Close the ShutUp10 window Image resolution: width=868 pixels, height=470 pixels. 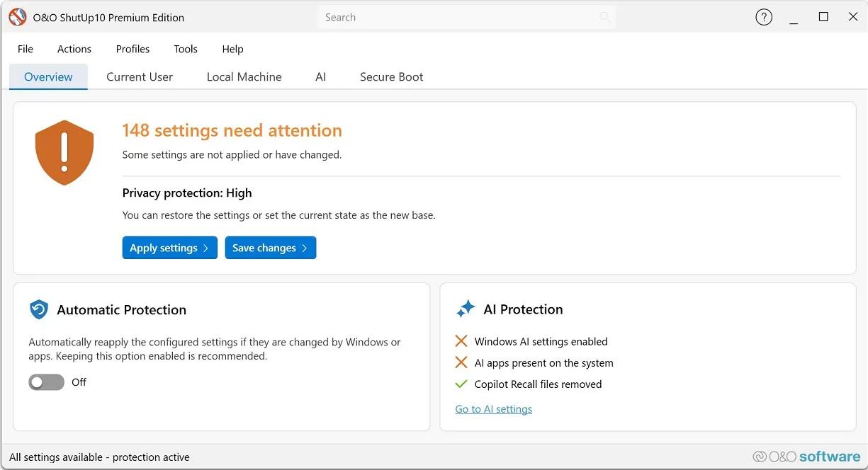pos(853,17)
